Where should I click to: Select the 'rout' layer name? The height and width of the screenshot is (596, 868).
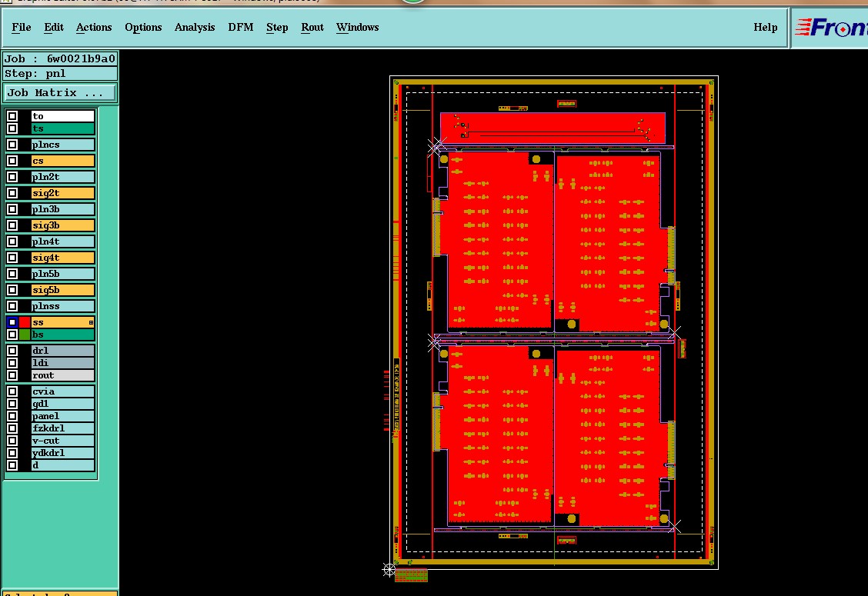(62, 375)
